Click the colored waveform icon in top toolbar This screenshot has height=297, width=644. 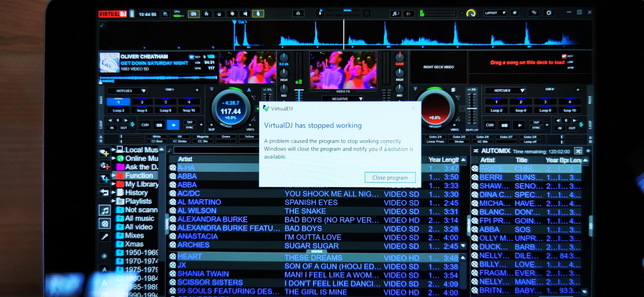tap(409, 13)
